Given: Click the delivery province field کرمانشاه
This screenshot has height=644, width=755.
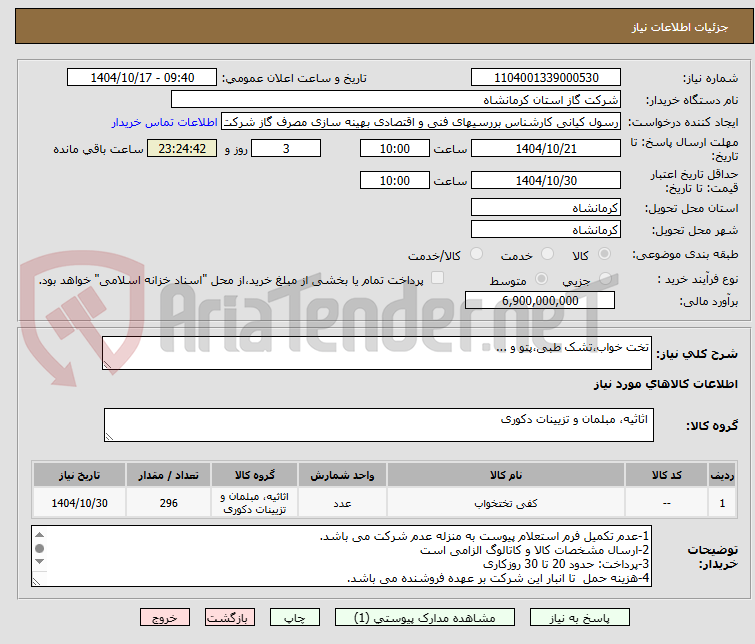Looking at the screenshot, I should point(546,208).
